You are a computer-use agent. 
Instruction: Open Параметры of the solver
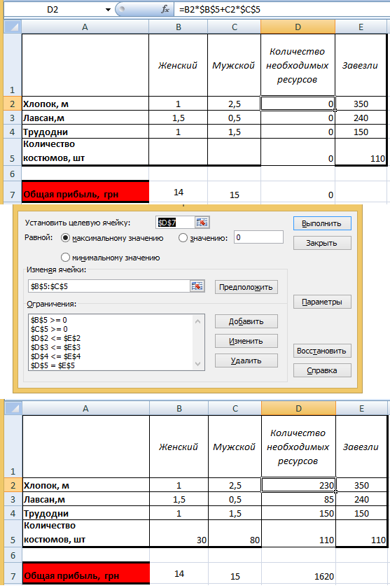pyautogui.click(x=322, y=302)
